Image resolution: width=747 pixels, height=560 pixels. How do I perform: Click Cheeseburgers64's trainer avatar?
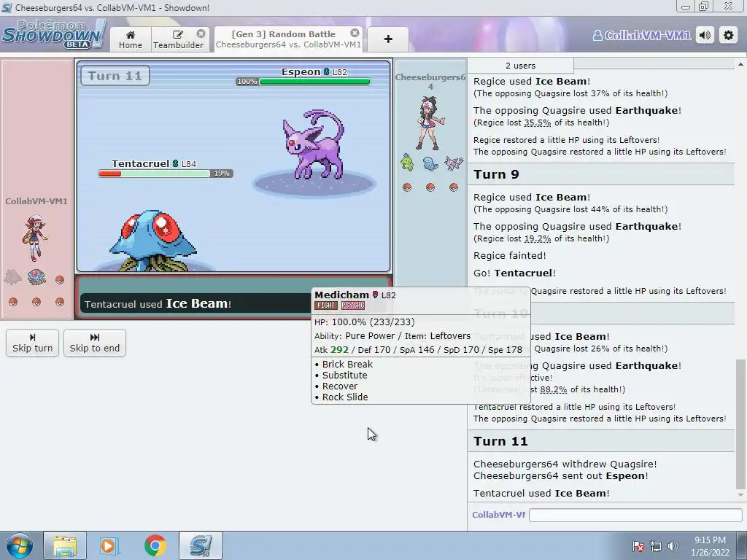(430, 122)
